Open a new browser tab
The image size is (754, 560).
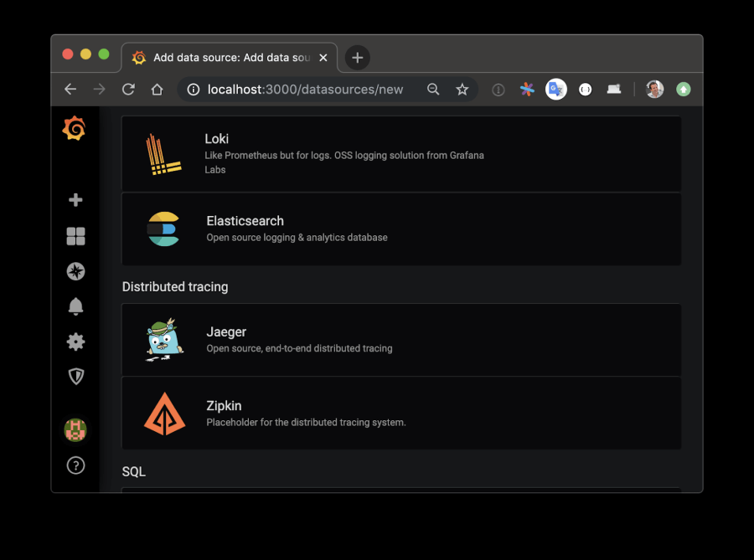coord(357,57)
